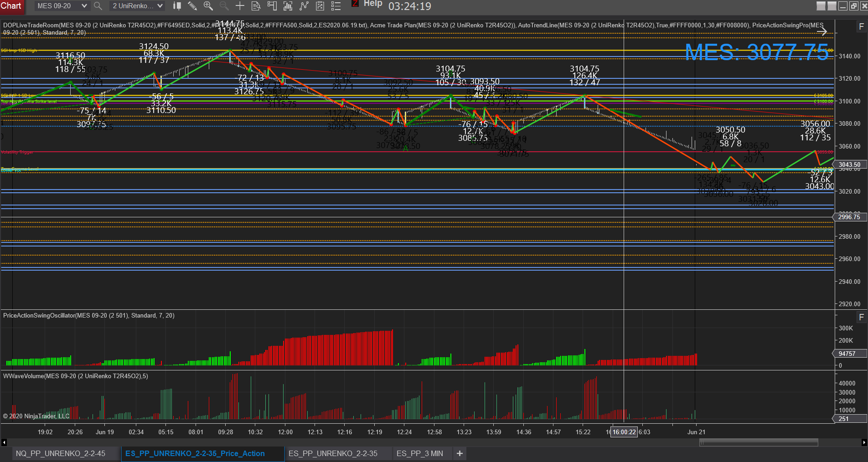This screenshot has height=462, width=868.
Task: Click the Volatility Trigger level label
Action: pyautogui.click(x=17, y=152)
